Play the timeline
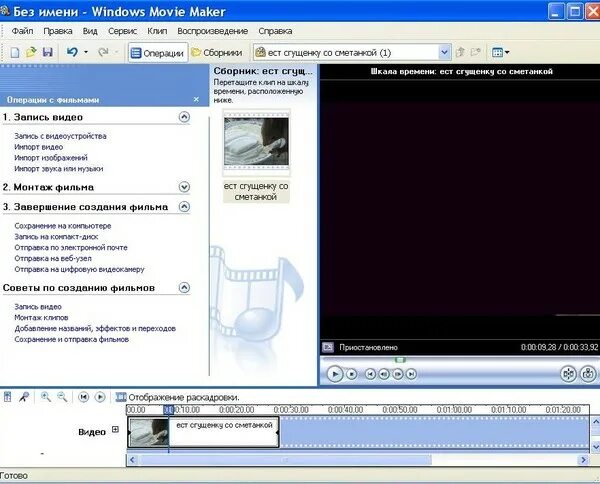The width and height of the screenshot is (600, 484). [x=100, y=397]
